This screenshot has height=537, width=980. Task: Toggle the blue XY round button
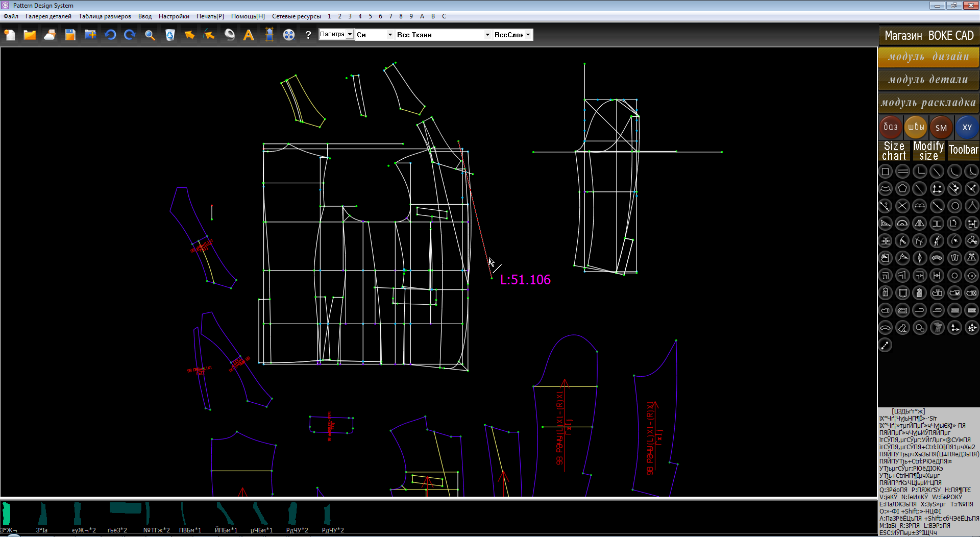pos(967,127)
